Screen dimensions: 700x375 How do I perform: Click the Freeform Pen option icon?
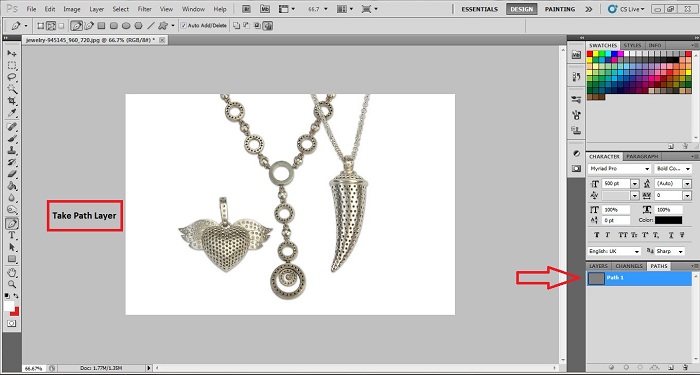(89, 26)
